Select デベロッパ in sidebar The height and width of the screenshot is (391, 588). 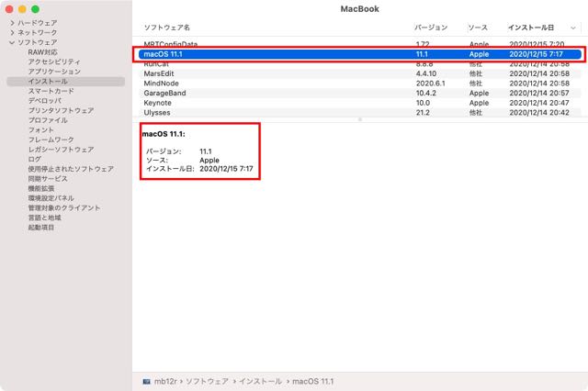(45, 101)
